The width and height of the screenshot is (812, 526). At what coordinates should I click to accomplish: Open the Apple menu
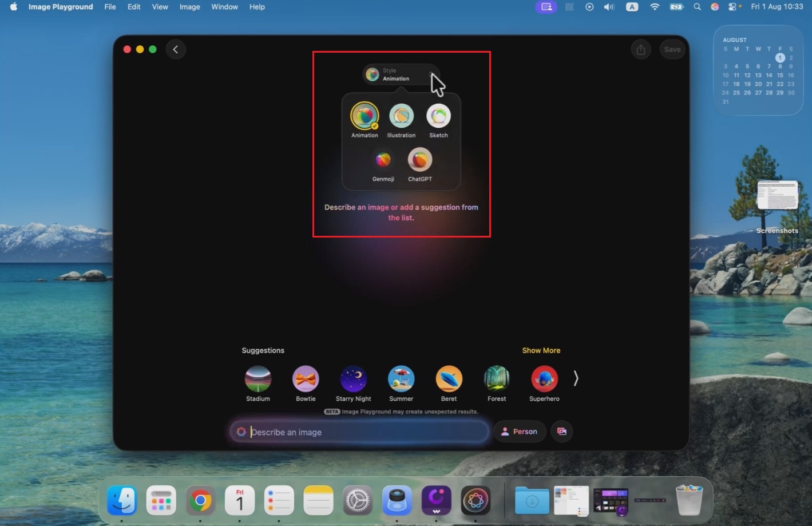coord(14,7)
